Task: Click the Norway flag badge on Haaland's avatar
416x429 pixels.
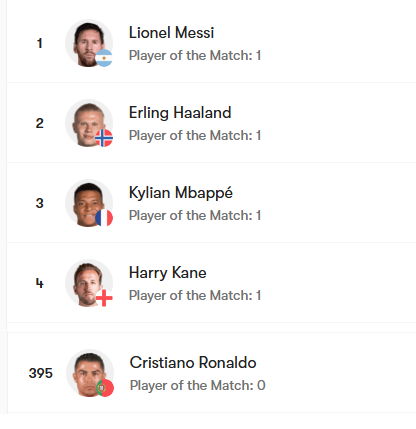Action: coord(104,138)
